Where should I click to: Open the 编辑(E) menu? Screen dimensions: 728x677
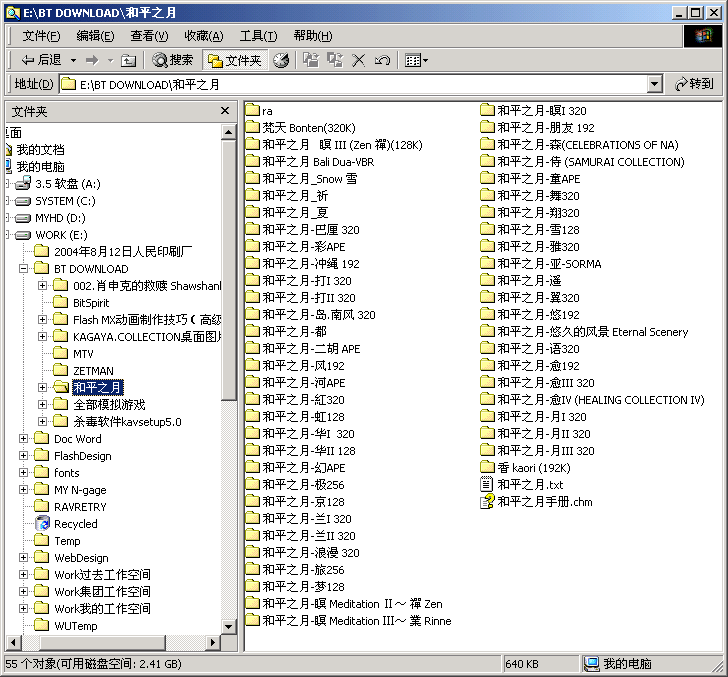[x=95, y=36]
